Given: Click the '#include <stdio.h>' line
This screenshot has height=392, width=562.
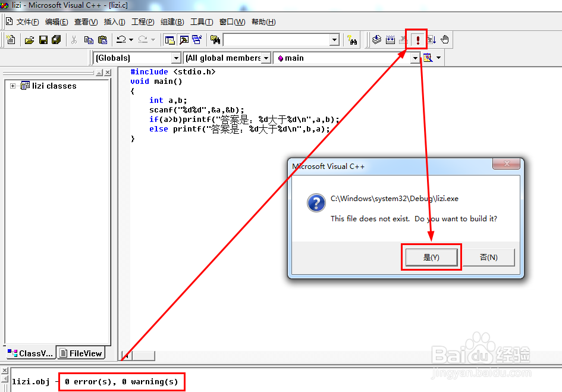Looking at the screenshot, I should [172, 72].
